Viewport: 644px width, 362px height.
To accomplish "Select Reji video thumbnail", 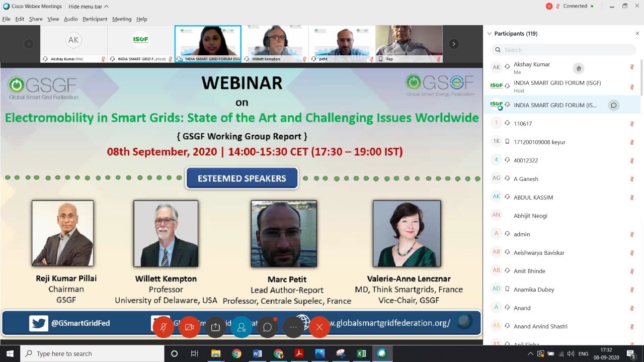I will pyautogui.click(x=409, y=44).
